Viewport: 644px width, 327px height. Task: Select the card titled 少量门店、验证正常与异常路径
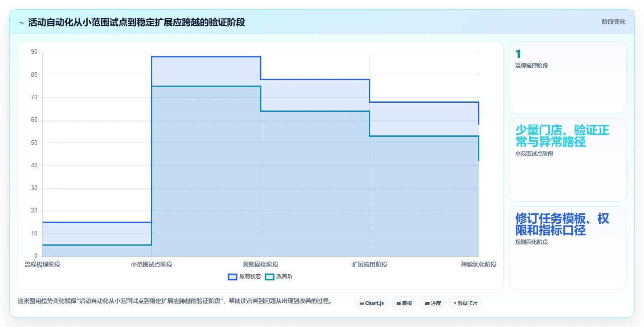[x=568, y=160]
